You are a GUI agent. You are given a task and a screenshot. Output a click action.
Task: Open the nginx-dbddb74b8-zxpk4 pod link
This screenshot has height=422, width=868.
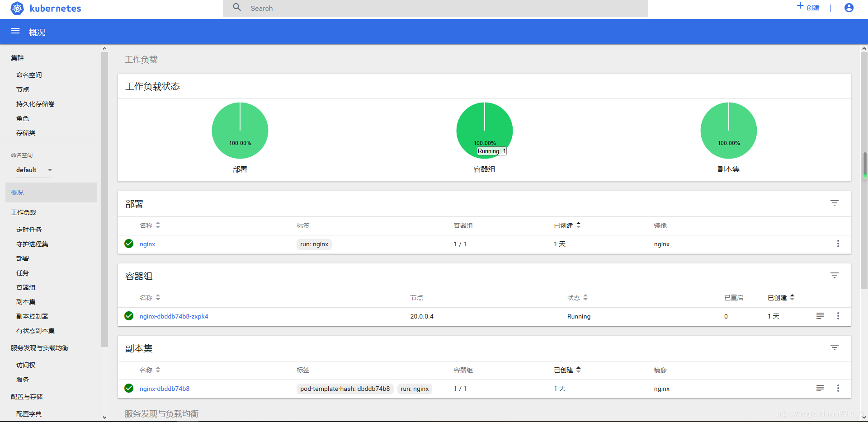click(x=174, y=316)
